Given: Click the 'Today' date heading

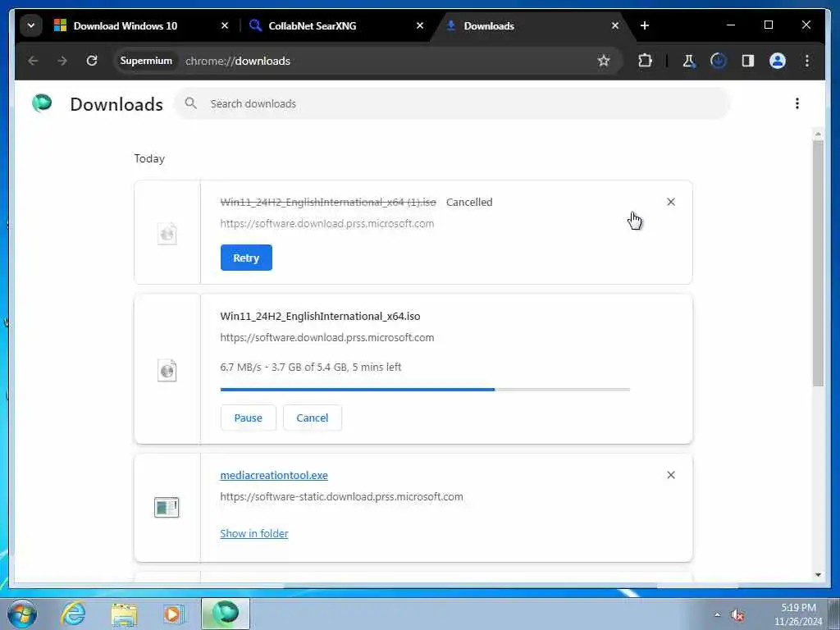Looking at the screenshot, I should click(x=149, y=158).
